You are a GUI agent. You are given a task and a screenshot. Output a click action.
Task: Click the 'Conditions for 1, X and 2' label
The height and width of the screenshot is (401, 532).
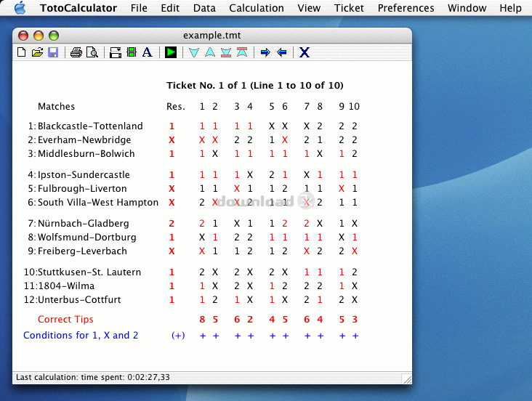(81, 335)
